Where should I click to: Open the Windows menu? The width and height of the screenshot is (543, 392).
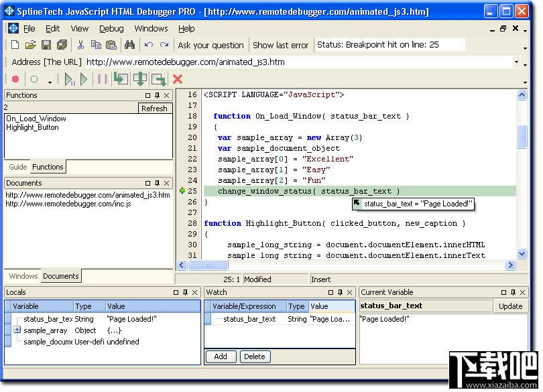[151, 28]
